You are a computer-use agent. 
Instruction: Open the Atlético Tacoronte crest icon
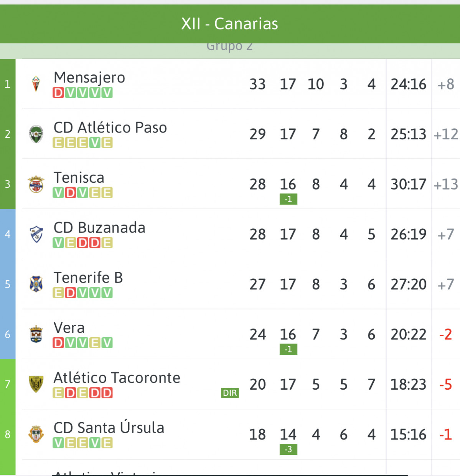coord(36,384)
